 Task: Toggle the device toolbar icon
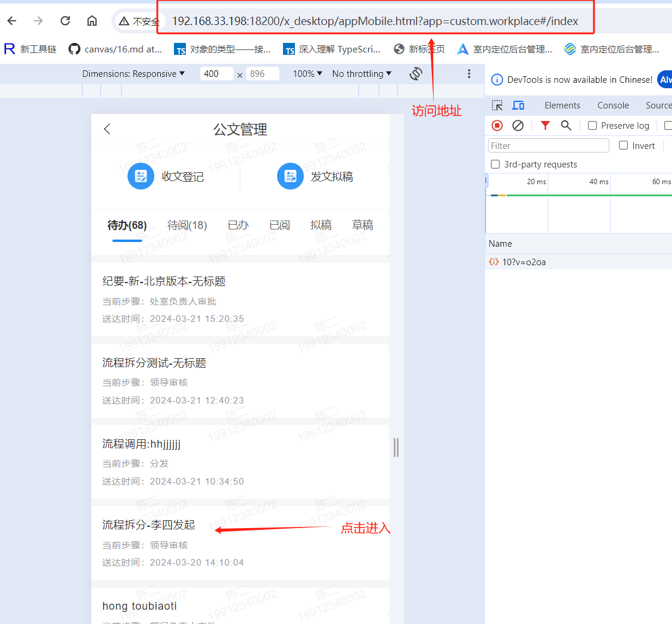point(518,105)
